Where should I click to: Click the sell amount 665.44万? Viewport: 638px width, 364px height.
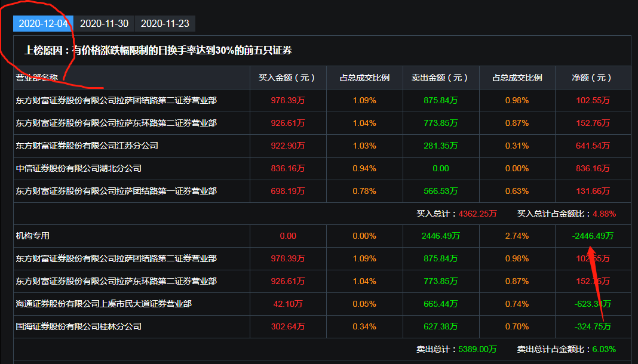[x=441, y=304]
